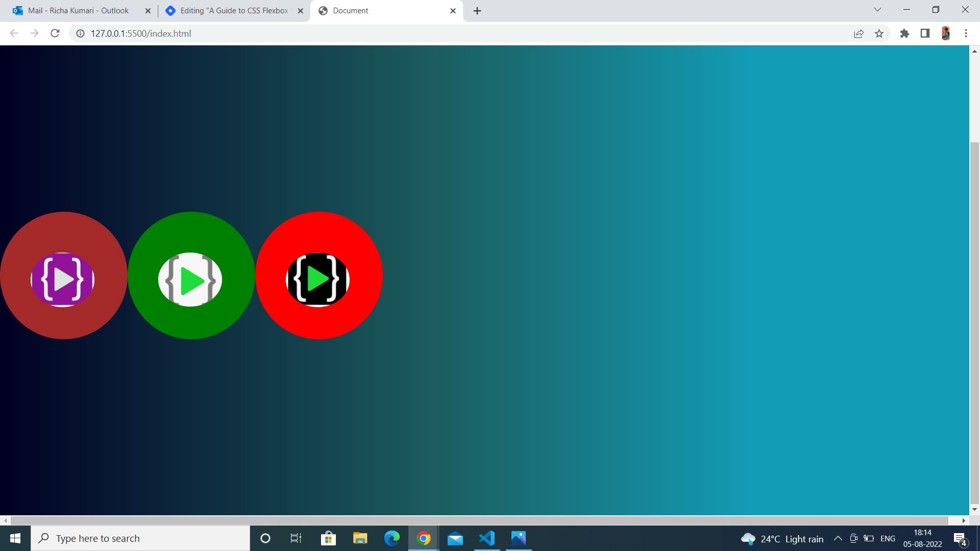Click the purple play icon in brown circle
Screen dimensions: 980x551
63,280
